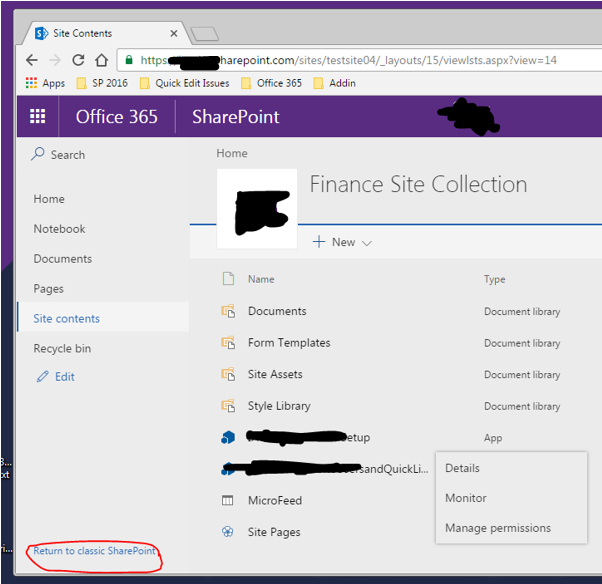Click the site logo thumbnail
Screen dimensions: 602x584
pyautogui.click(x=257, y=209)
